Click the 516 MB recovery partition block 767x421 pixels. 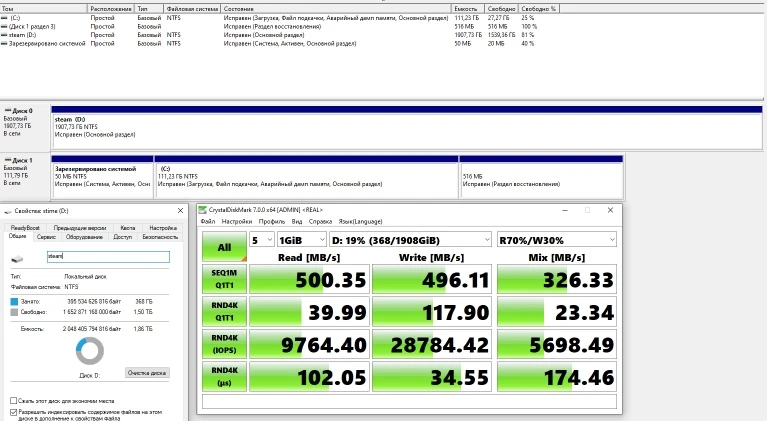click(541, 178)
